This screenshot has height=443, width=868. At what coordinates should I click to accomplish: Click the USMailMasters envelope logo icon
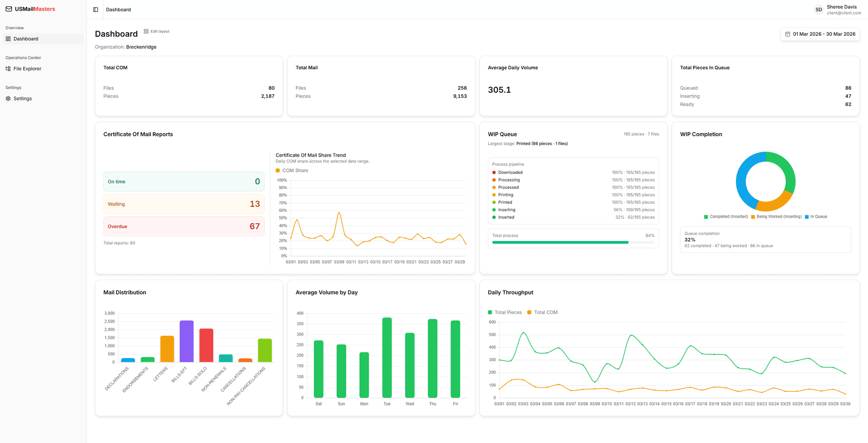coord(8,9)
